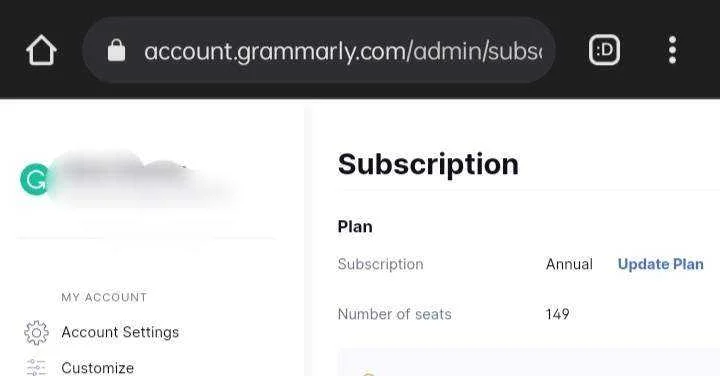
Task: Tap the browser home icon
Action: [41, 50]
